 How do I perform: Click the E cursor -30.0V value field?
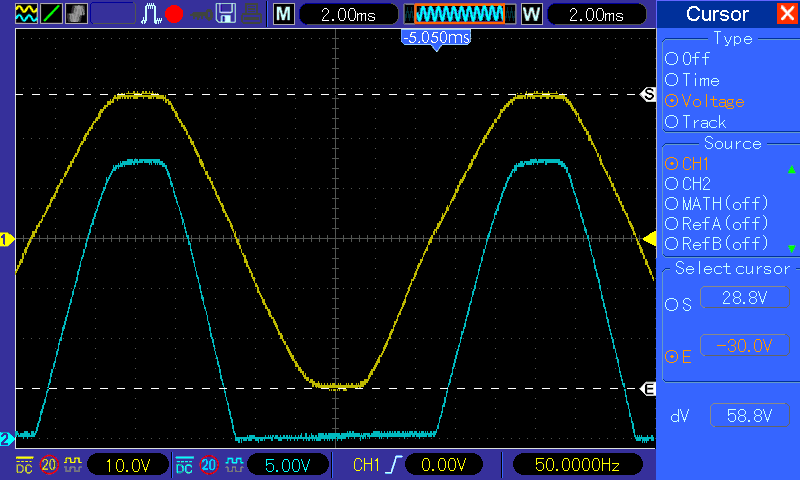click(745, 346)
